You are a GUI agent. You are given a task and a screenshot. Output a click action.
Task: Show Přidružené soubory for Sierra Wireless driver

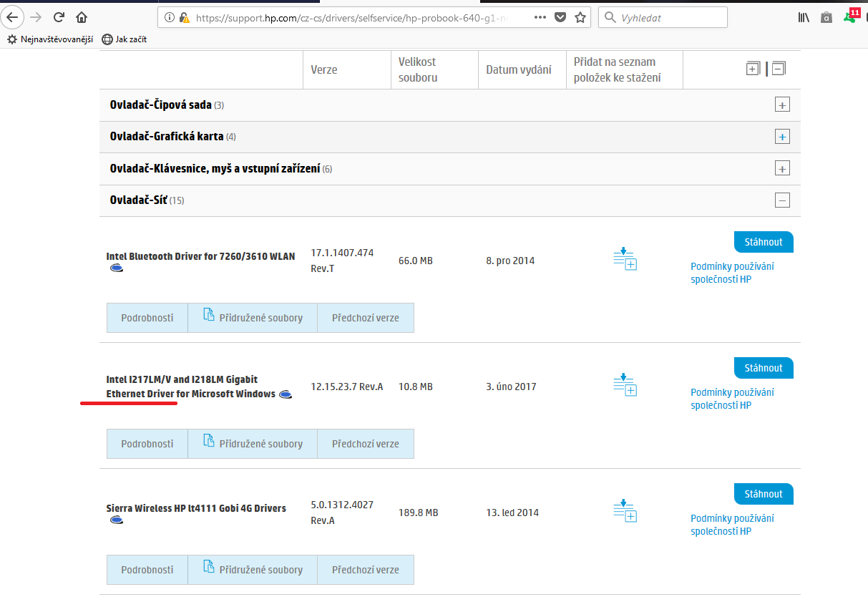(253, 570)
